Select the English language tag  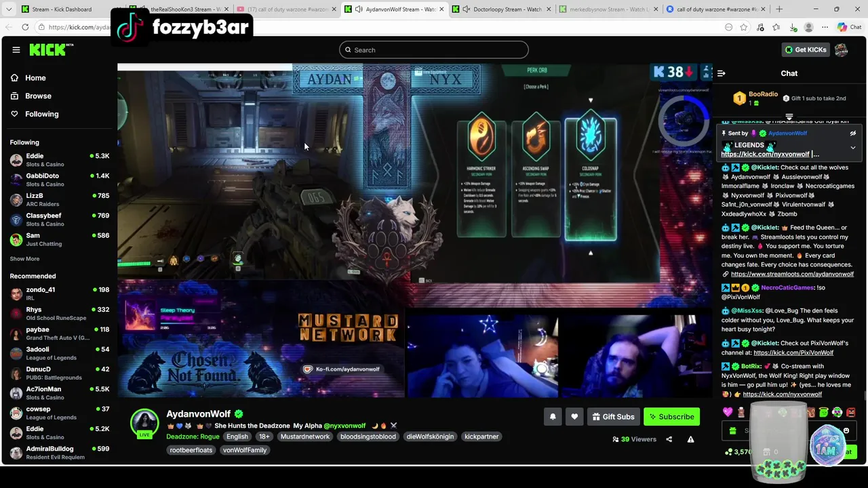coord(237,436)
